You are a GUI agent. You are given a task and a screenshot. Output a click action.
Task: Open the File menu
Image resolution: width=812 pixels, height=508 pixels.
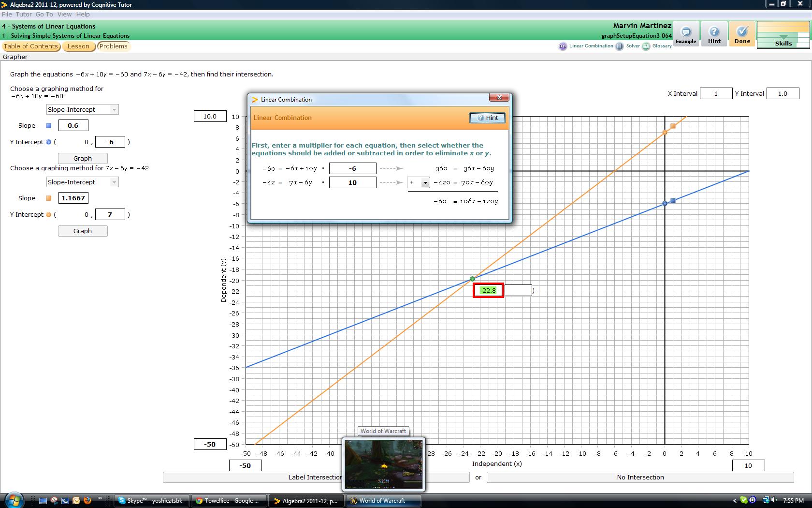(x=7, y=15)
